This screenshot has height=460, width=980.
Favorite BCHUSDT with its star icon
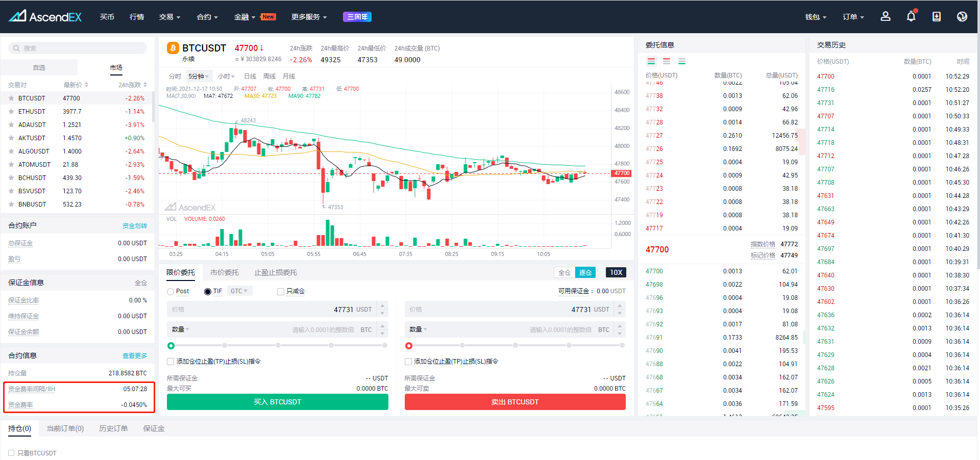(11, 177)
